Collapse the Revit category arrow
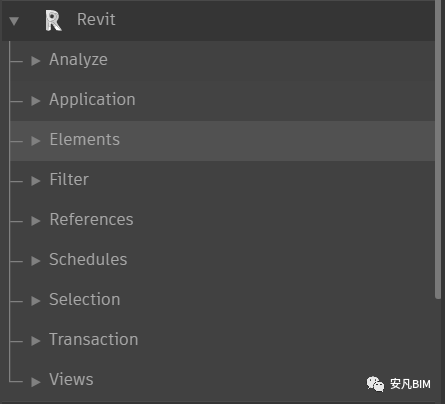This screenshot has height=404, width=445. [x=14, y=21]
